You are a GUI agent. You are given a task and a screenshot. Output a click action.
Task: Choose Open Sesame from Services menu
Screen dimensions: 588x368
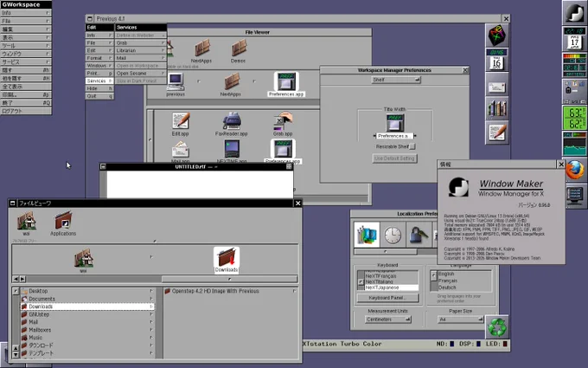pyautogui.click(x=141, y=74)
